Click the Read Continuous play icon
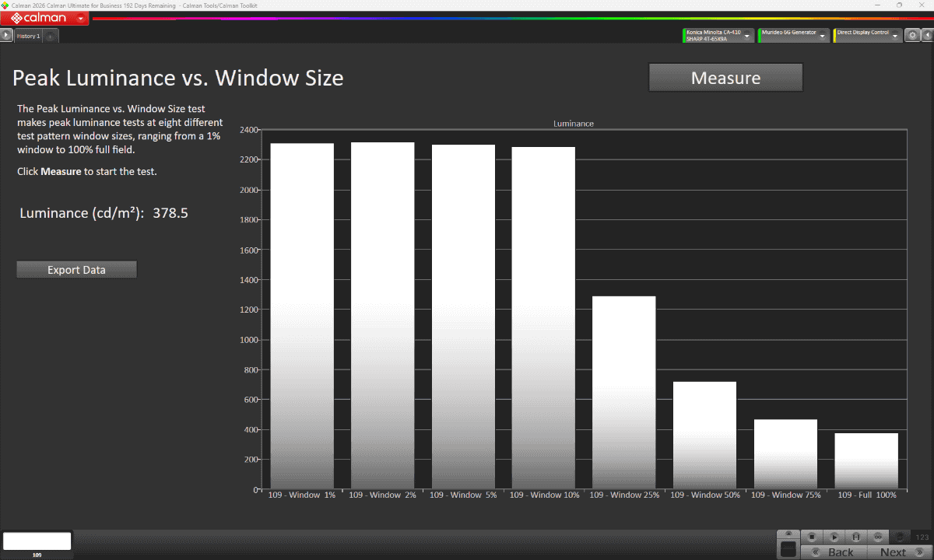This screenshot has height=560, width=934. [834, 537]
